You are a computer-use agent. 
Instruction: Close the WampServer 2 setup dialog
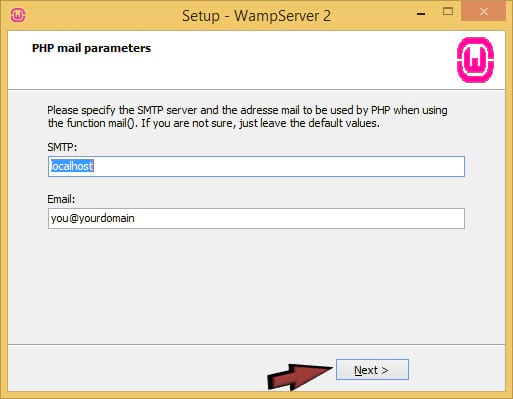(484, 12)
